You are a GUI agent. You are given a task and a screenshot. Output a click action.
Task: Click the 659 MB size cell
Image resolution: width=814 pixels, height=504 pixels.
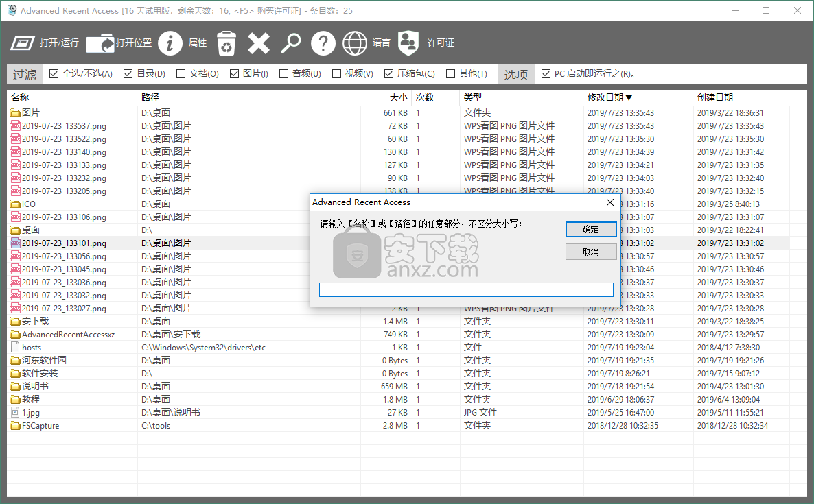pyautogui.click(x=394, y=386)
